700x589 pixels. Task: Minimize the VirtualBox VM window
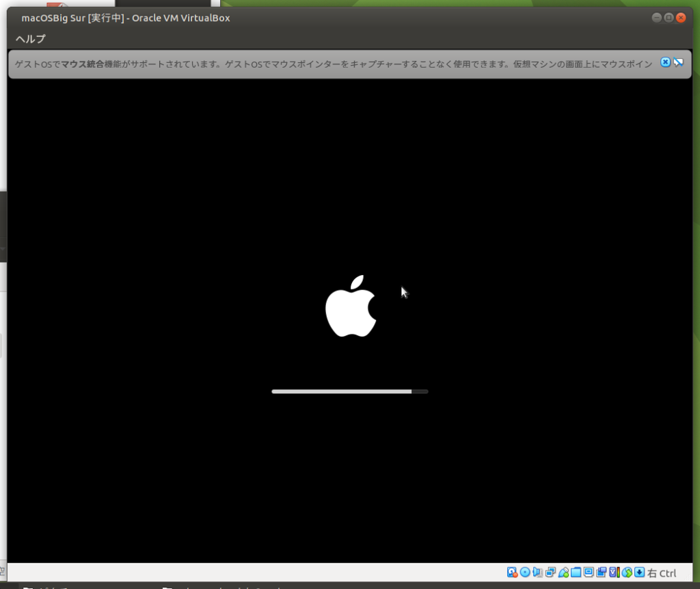656,17
